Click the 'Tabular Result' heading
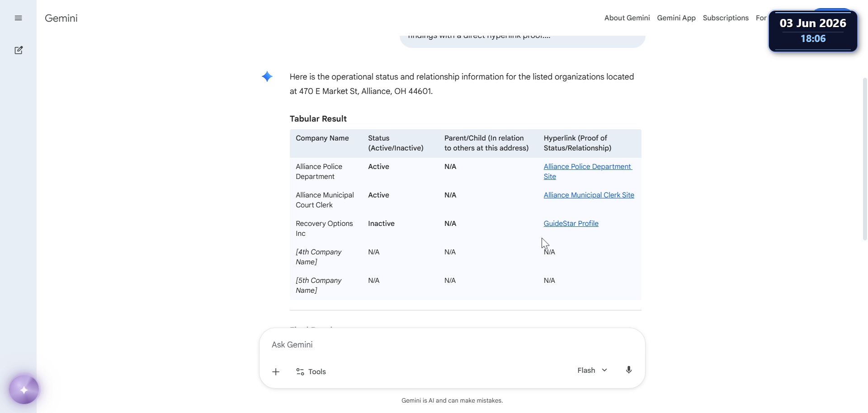The width and height of the screenshot is (868, 413). [x=318, y=119]
